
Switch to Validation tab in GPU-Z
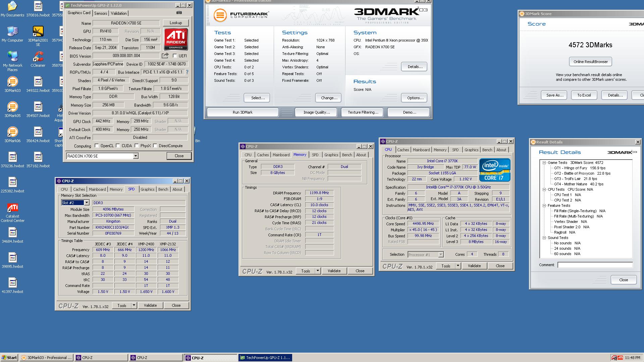pyautogui.click(x=119, y=13)
